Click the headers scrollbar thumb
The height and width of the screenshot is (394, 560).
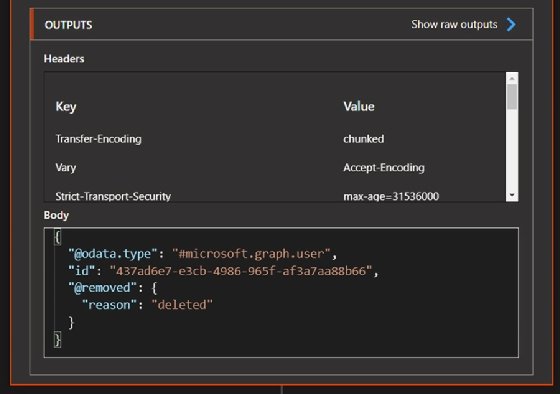[x=512, y=97]
